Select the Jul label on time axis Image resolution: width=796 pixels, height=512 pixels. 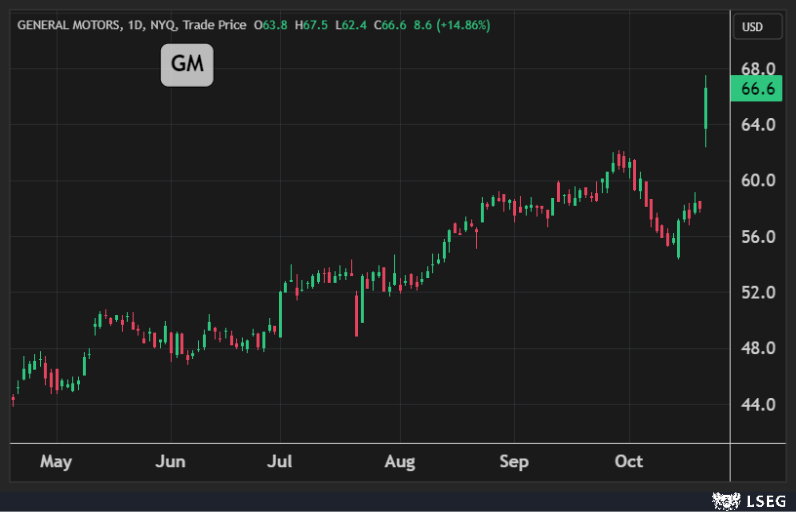[281, 462]
